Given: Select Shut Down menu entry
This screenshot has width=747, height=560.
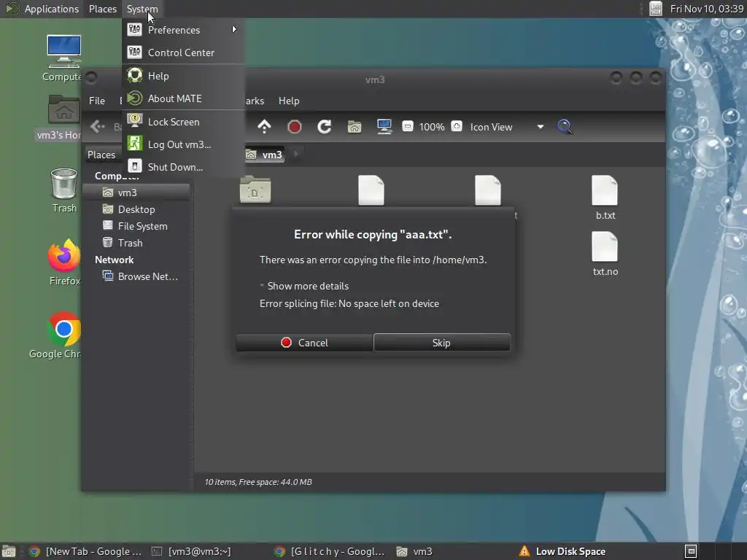Looking at the screenshot, I should click(183, 167).
